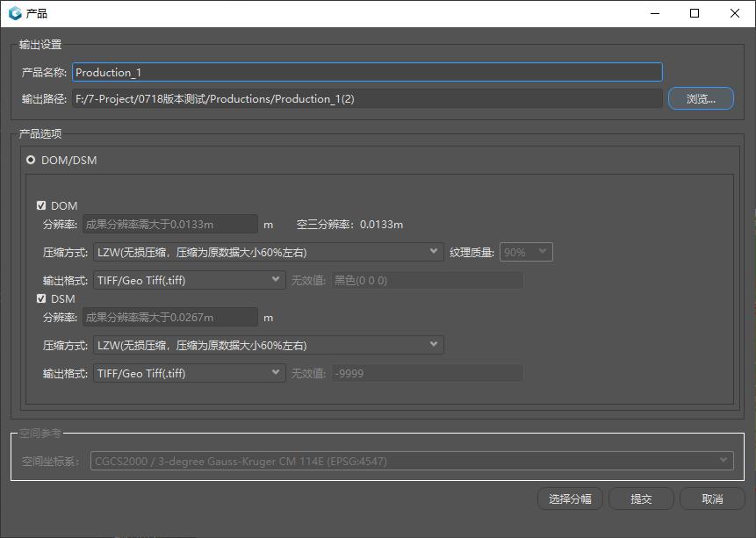Click the DSM 分辨率 input field

tap(170, 317)
